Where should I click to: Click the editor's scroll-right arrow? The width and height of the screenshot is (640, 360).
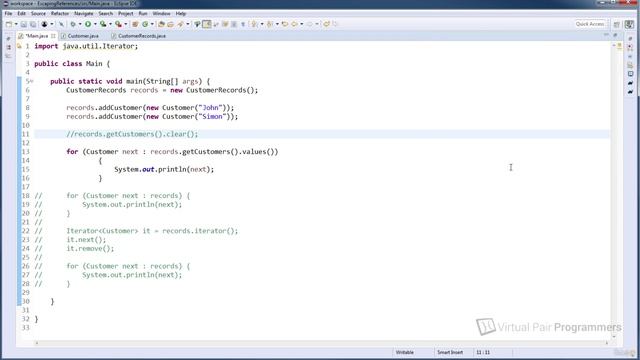click(x=607, y=343)
